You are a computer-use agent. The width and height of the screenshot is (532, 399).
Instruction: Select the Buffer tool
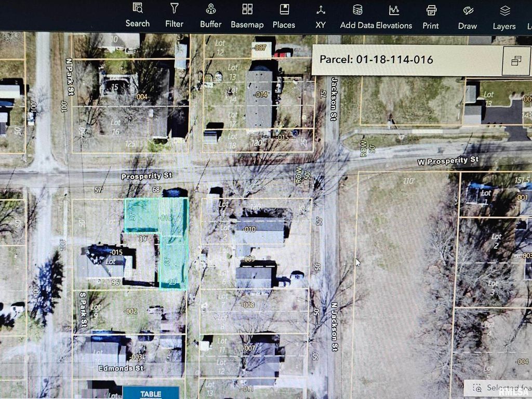[210, 15]
